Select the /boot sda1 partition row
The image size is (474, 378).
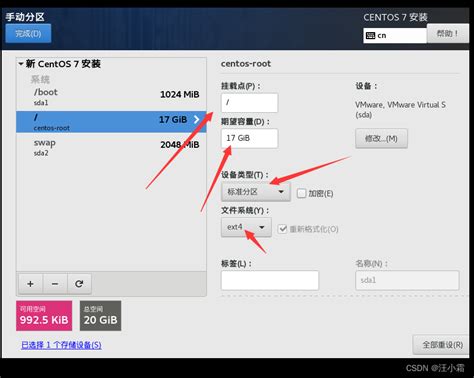[x=111, y=97]
